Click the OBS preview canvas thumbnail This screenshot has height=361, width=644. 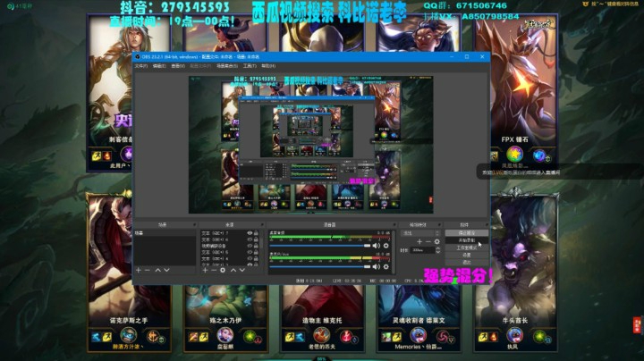[311, 145]
